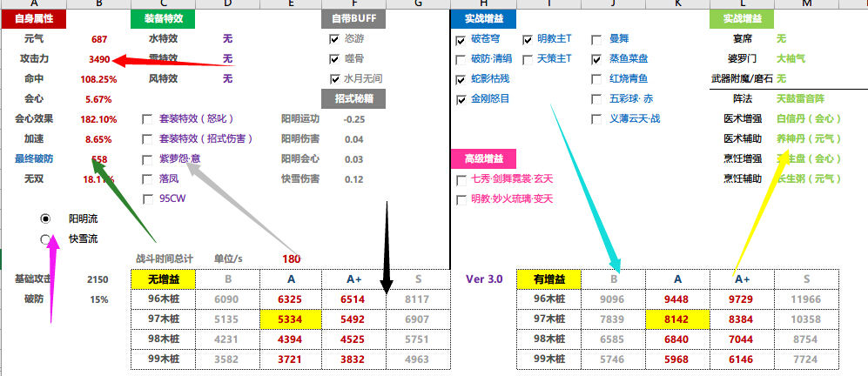Tick the 95CW checkbox
This screenshot has height=376, width=868.
pos(148,198)
